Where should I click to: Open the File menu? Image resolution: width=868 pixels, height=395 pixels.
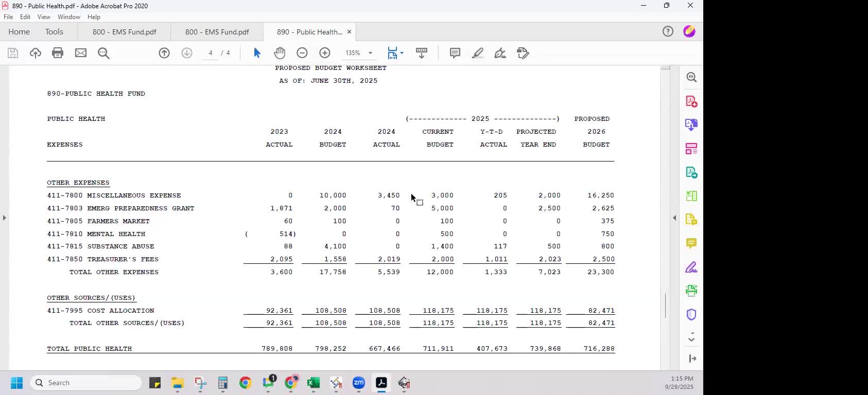click(8, 17)
